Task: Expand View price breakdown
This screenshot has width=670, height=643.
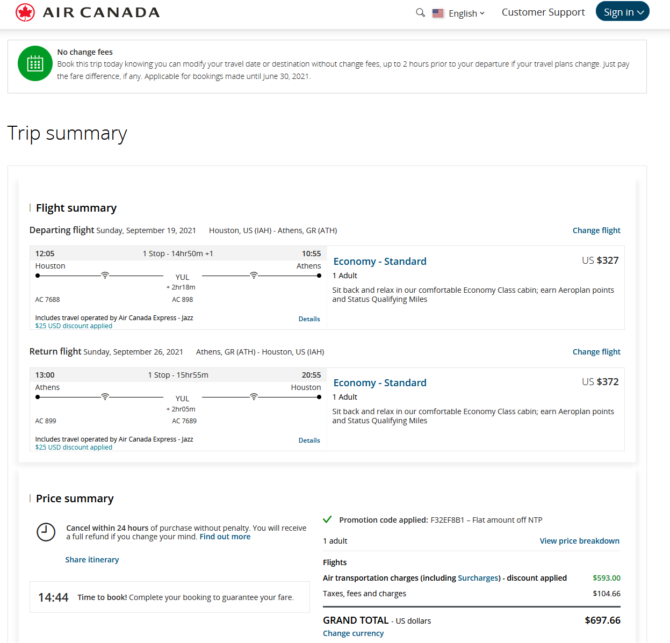Action: point(579,541)
